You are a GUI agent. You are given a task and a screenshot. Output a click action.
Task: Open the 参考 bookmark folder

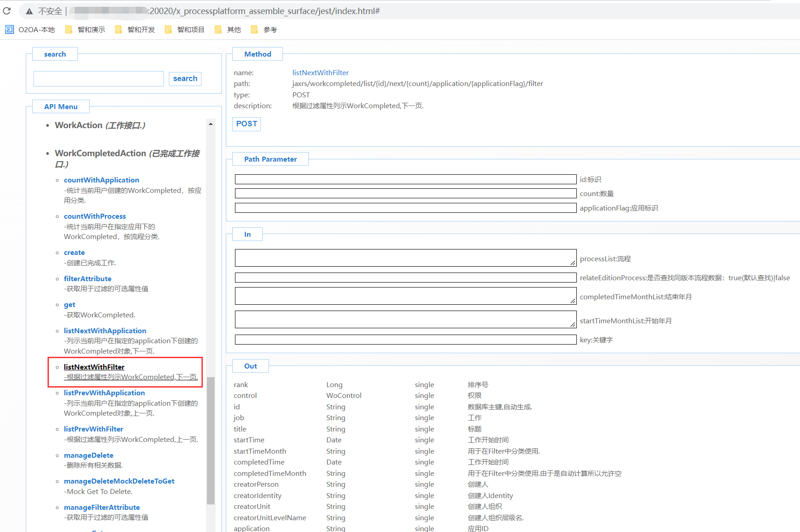coord(264,30)
